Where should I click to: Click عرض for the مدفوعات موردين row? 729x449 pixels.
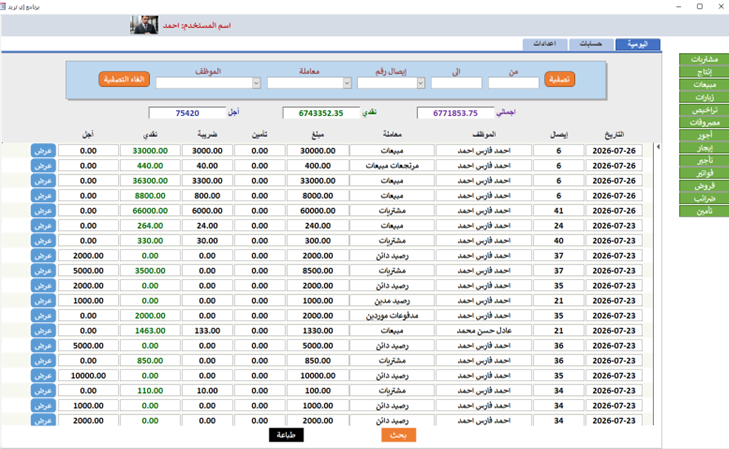click(x=43, y=316)
